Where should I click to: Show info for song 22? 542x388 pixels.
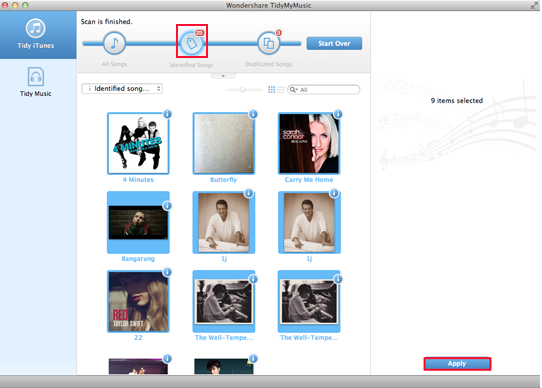pos(167,272)
